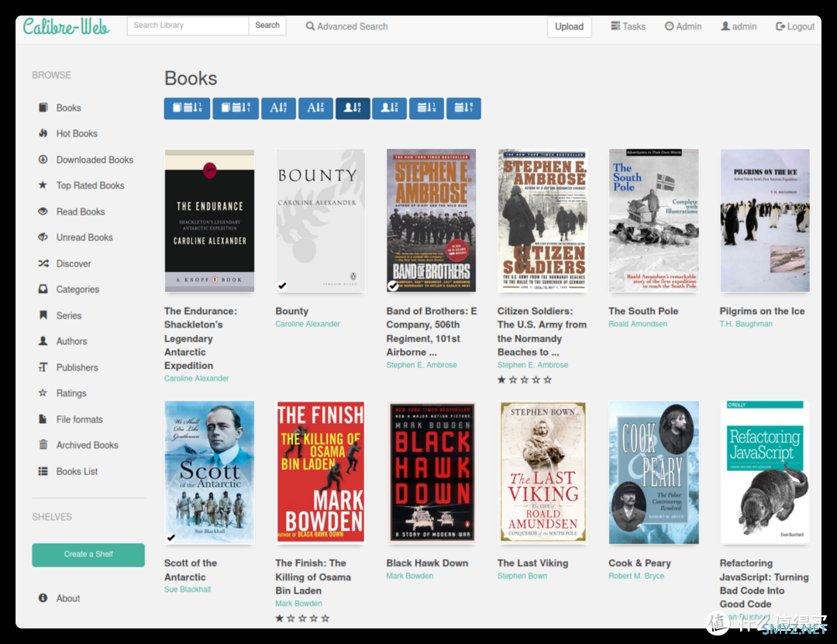Click Mark Bowden under The Finish
The image size is (837, 644).
[x=299, y=604]
